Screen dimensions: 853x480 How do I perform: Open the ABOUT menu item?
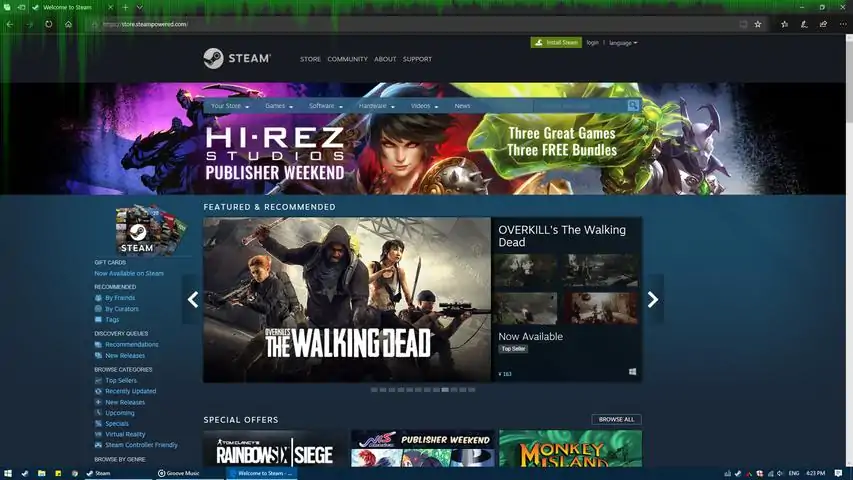tap(385, 59)
